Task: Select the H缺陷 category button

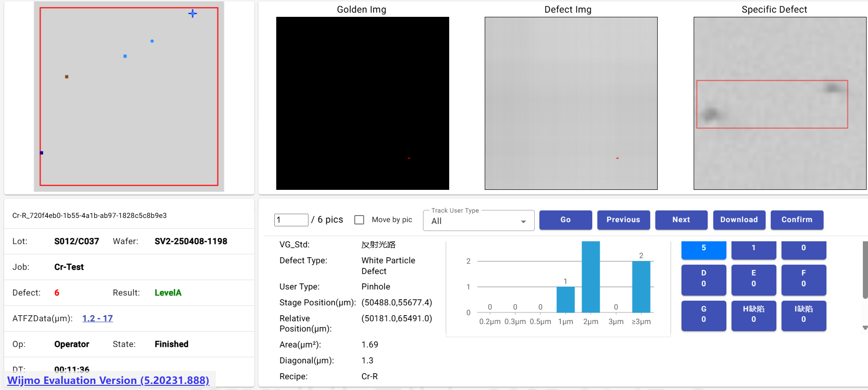Action: [753, 315]
